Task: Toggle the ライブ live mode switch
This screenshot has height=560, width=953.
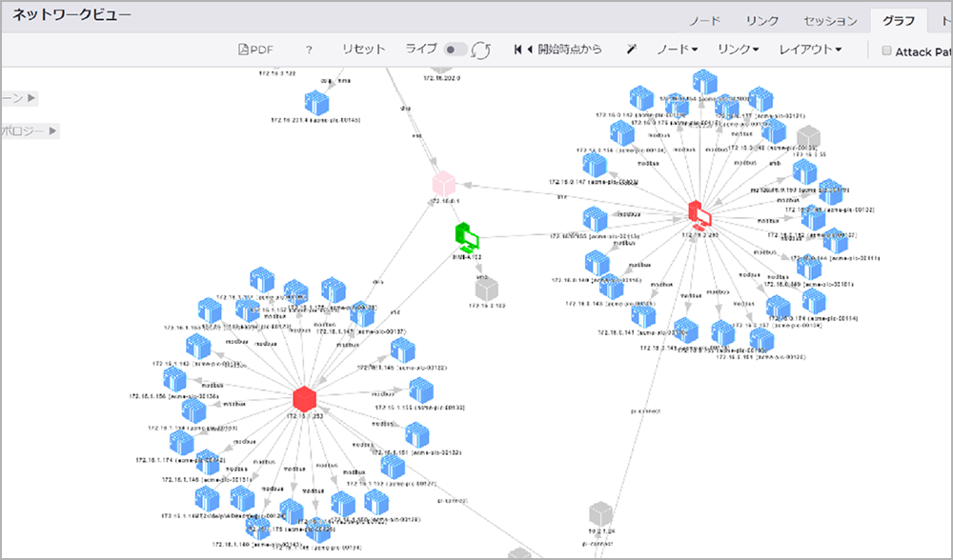Action: [x=456, y=50]
